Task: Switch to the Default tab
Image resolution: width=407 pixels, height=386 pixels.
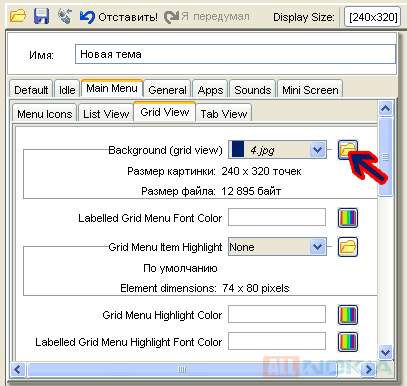Action: coord(31,89)
